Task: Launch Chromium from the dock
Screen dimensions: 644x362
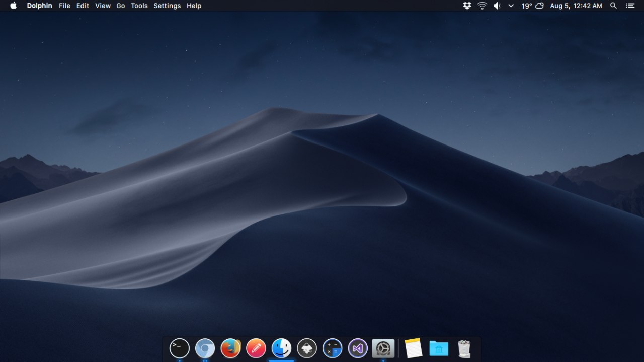Action: click(205, 348)
